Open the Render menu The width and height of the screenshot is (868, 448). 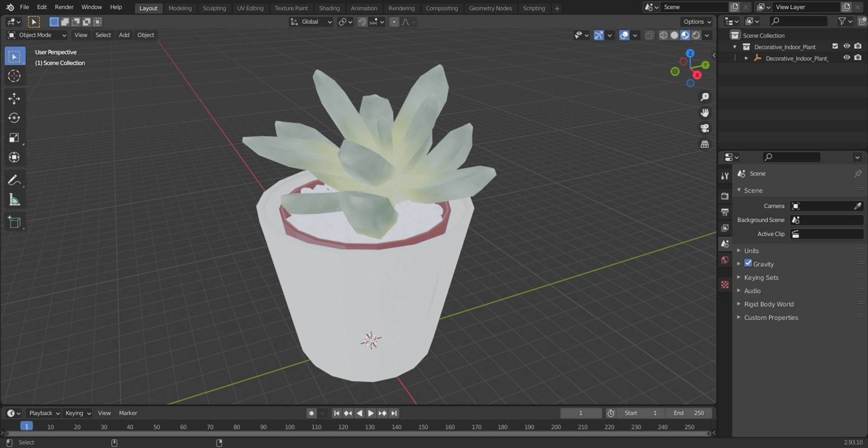64,7
